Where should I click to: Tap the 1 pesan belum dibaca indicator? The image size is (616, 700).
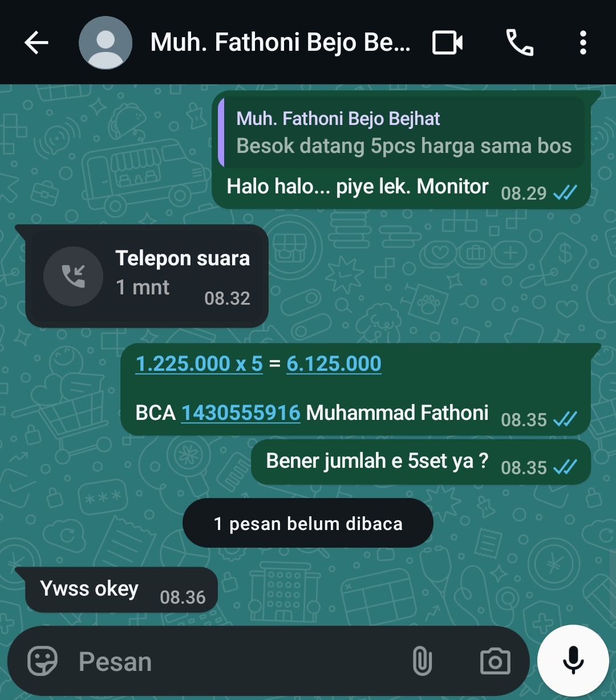coord(308,523)
